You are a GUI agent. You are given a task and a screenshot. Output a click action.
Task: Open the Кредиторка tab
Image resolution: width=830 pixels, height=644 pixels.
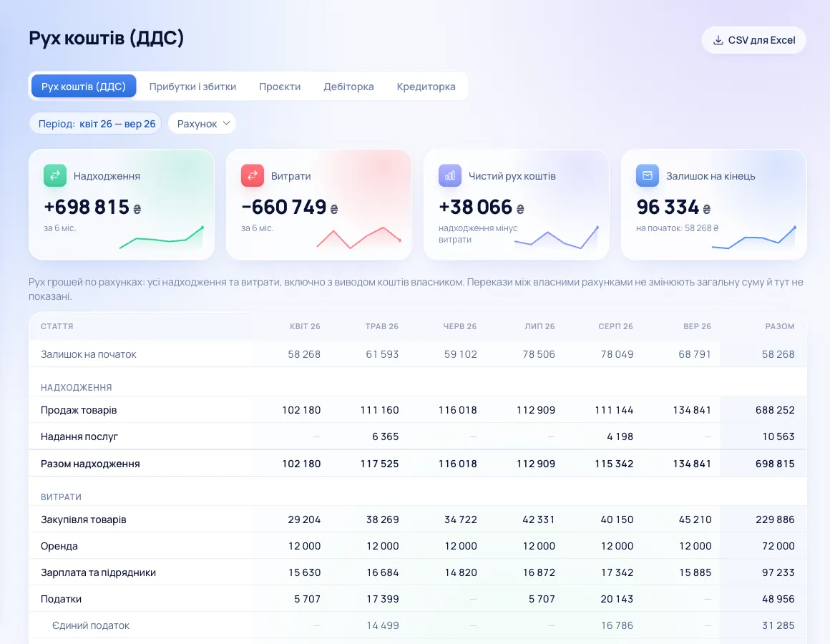426,87
